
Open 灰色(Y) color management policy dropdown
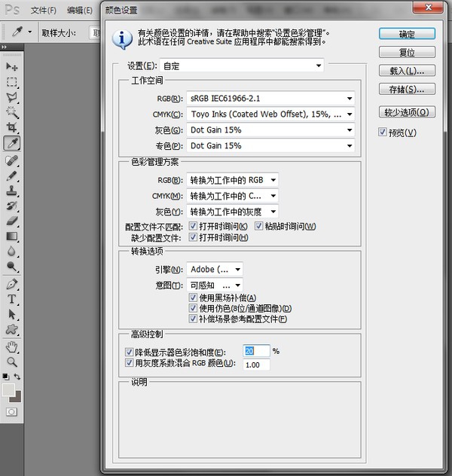click(233, 212)
